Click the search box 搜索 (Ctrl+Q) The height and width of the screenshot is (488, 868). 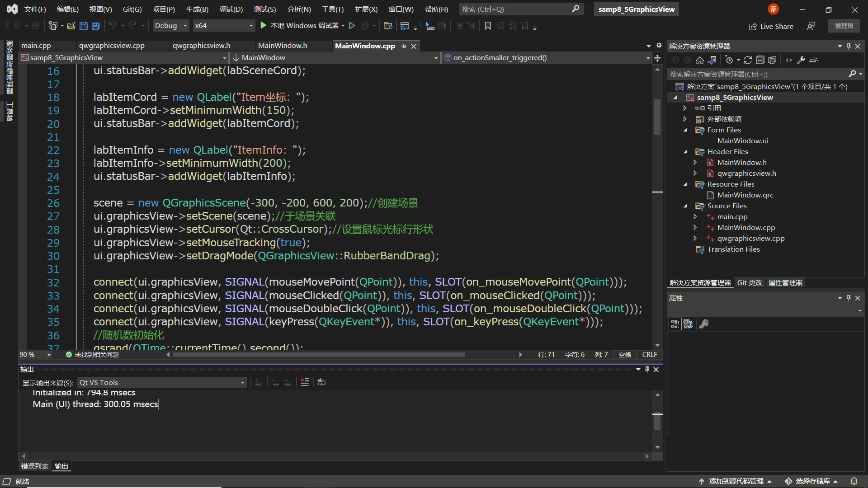[515, 9]
